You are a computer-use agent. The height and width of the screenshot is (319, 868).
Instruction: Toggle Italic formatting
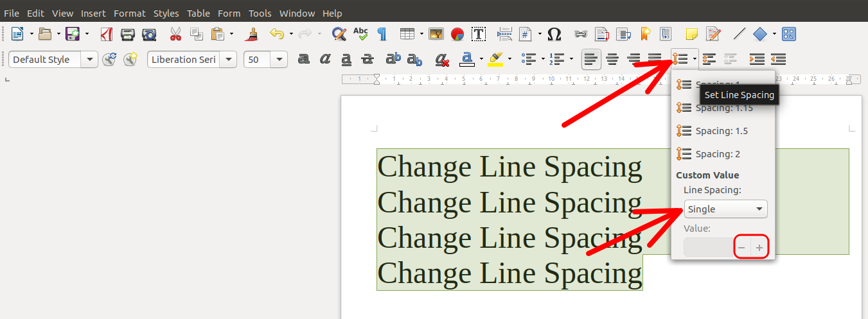click(325, 59)
